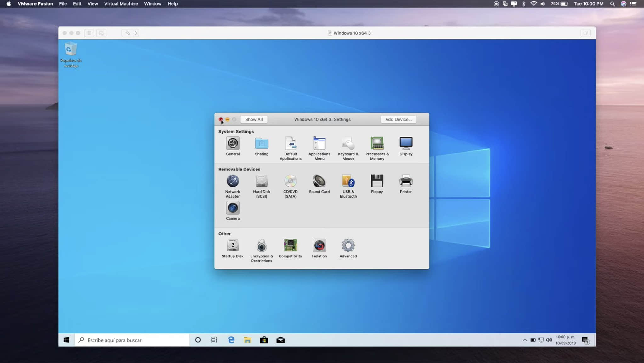The width and height of the screenshot is (644, 363).
Task: Click the Show All button
Action: point(254,119)
